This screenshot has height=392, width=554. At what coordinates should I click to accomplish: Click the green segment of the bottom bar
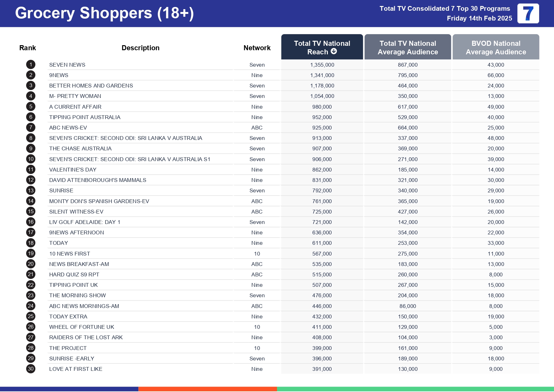pyautogui.click(x=415, y=389)
